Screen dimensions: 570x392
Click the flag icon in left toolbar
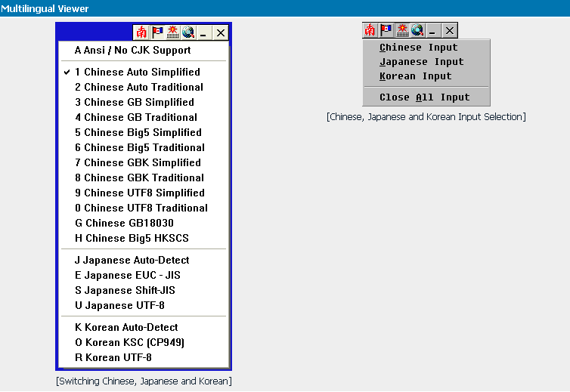pyautogui.click(x=157, y=32)
